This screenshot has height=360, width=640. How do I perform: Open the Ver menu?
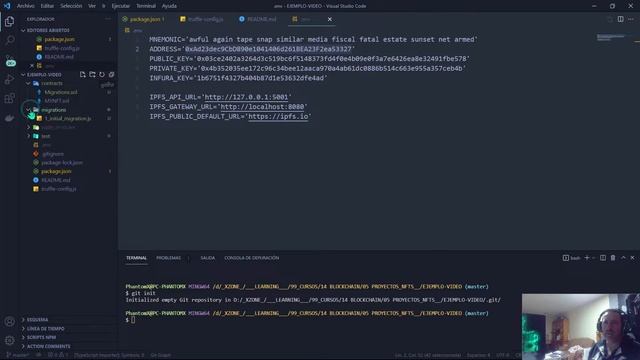(92, 6)
